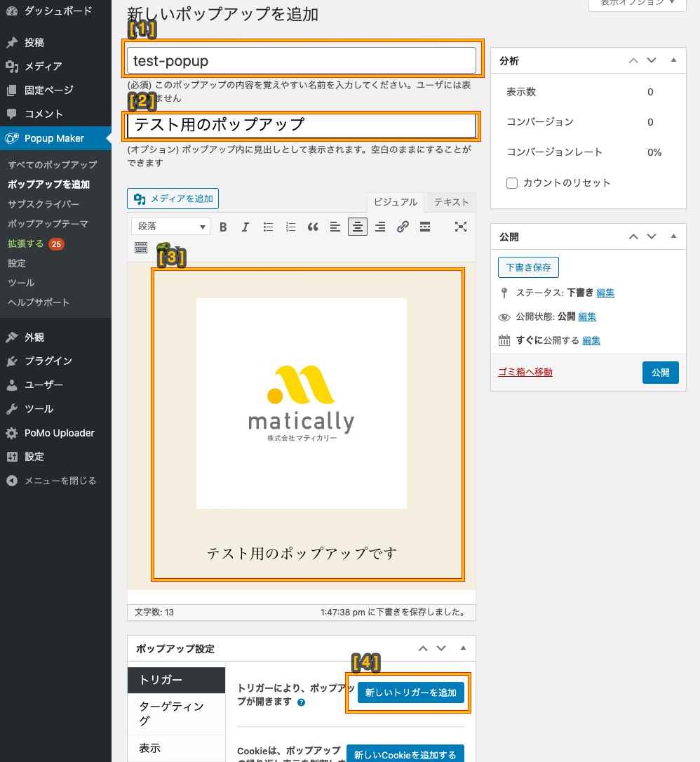Open the 段落 paragraph format dropdown
Viewport: 700px width, 762px height.
pos(170,227)
